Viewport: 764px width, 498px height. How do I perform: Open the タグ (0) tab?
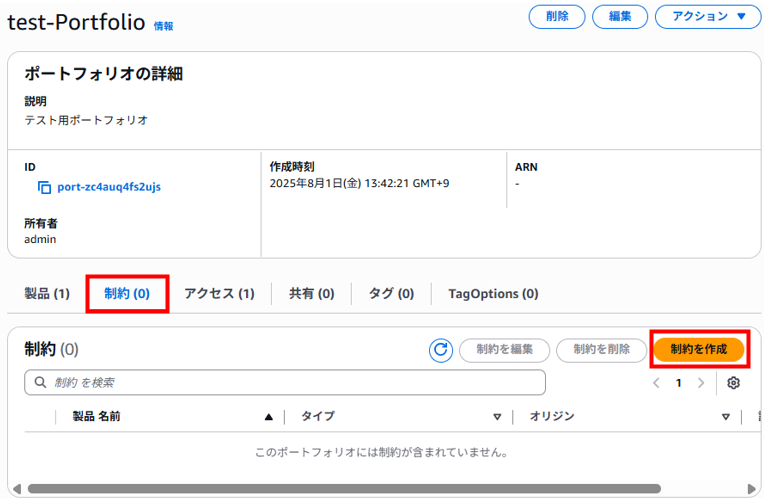point(391,293)
